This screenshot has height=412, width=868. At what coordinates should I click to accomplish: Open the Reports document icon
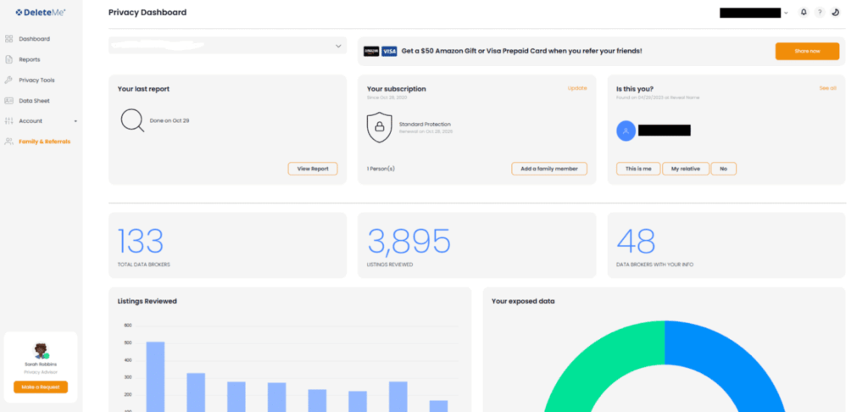[x=8, y=59]
